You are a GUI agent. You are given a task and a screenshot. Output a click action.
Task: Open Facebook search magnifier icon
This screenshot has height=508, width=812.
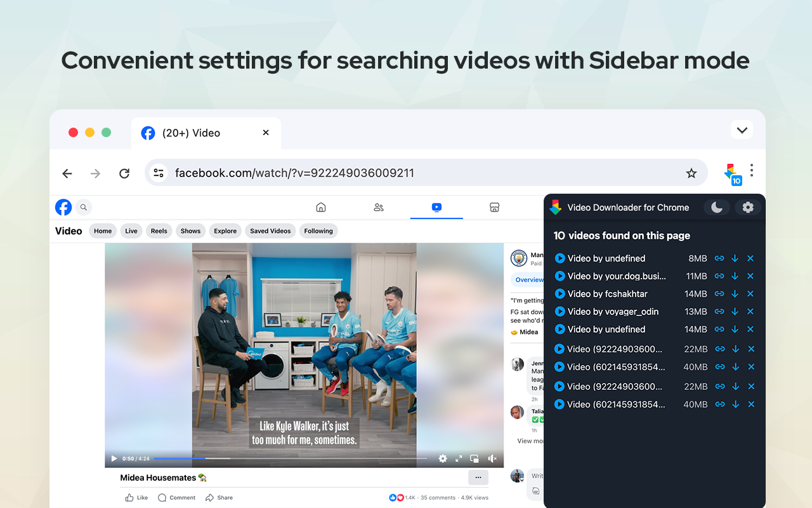click(83, 207)
